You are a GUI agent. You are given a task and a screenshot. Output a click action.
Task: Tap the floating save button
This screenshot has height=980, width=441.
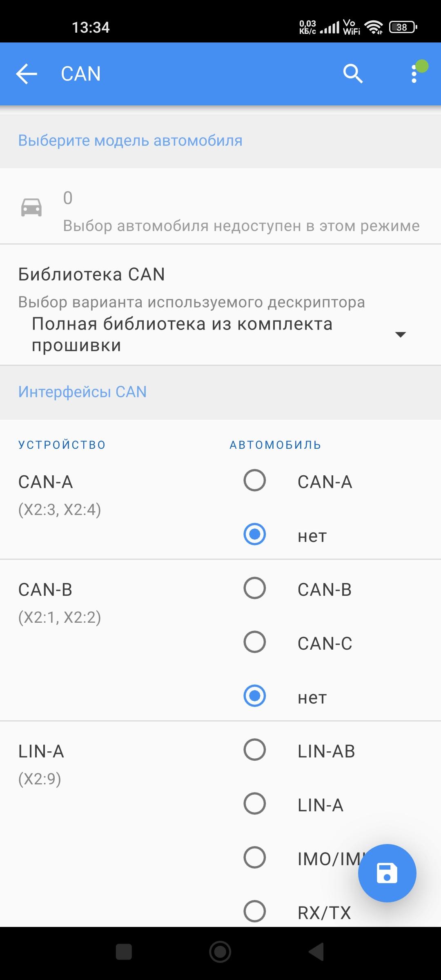pyautogui.click(x=387, y=873)
